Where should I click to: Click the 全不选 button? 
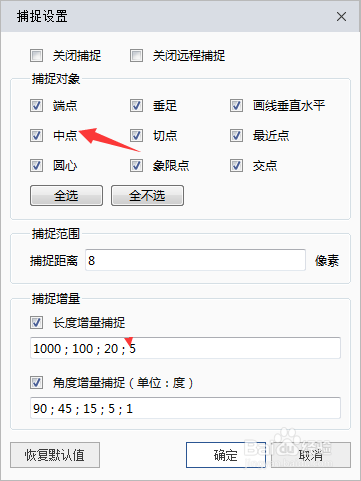[147, 196]
